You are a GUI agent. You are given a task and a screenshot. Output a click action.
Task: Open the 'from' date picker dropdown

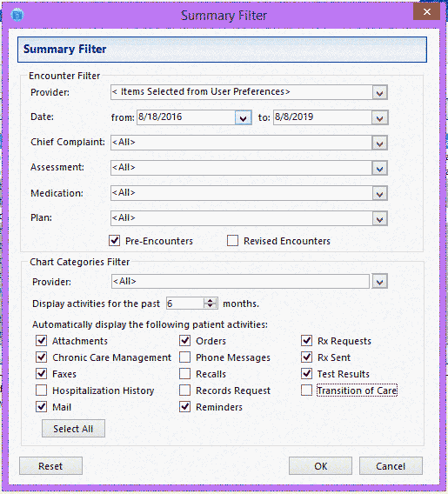pyautogui.click(x=243, y=117)
